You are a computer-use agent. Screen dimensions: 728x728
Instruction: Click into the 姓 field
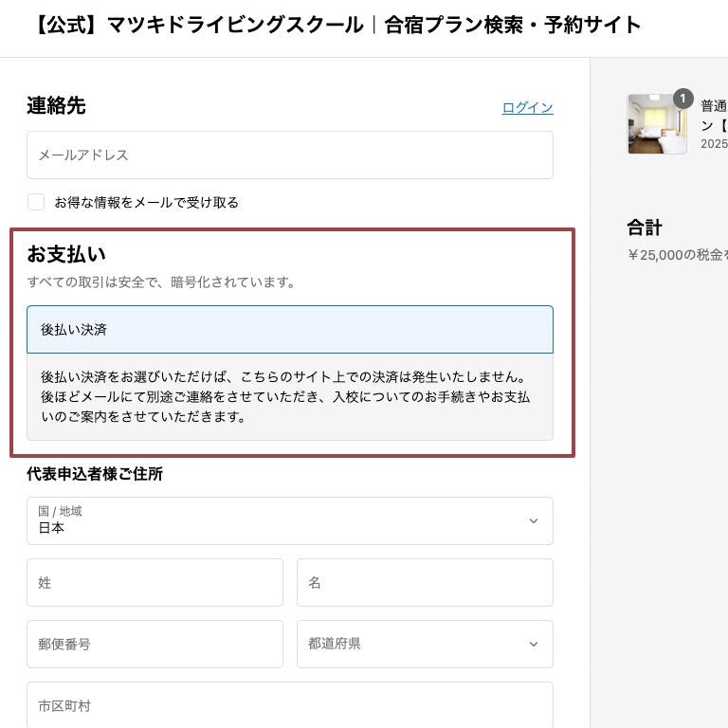155,582
